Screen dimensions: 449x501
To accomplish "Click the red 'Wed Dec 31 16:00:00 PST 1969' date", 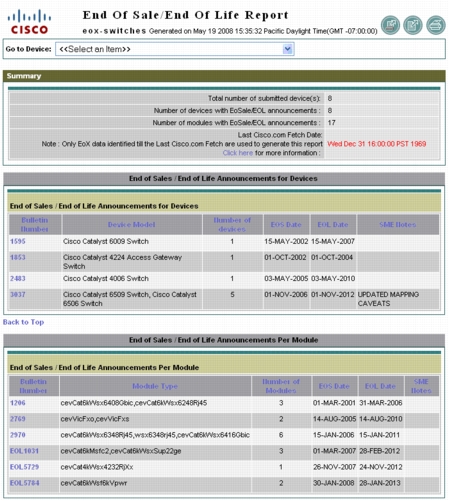I will (377, 144).
